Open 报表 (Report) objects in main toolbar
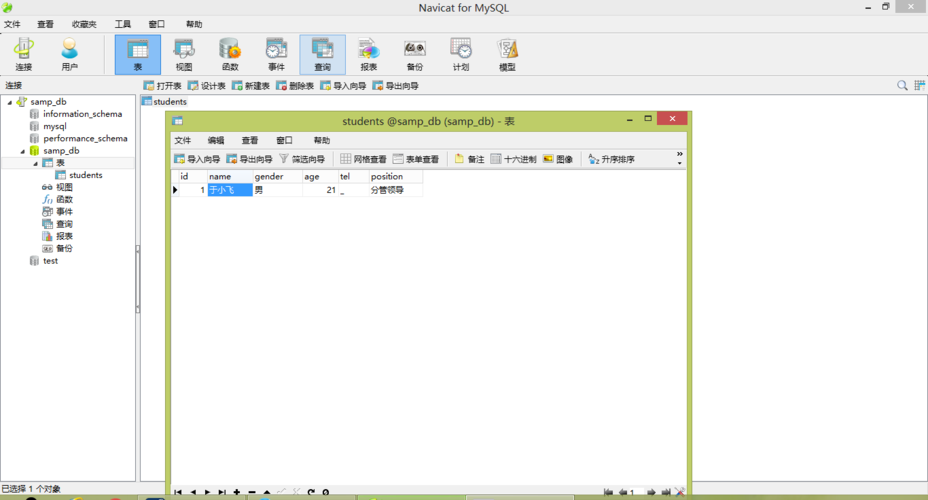 pos(369,54)
